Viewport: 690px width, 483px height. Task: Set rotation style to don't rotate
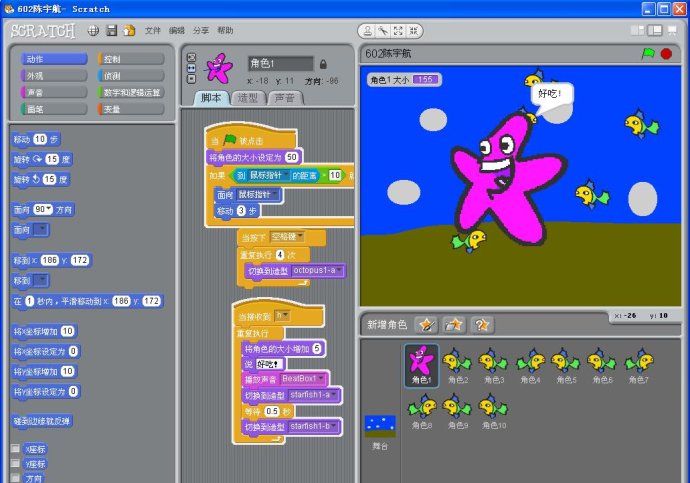(x=191, y=79)
